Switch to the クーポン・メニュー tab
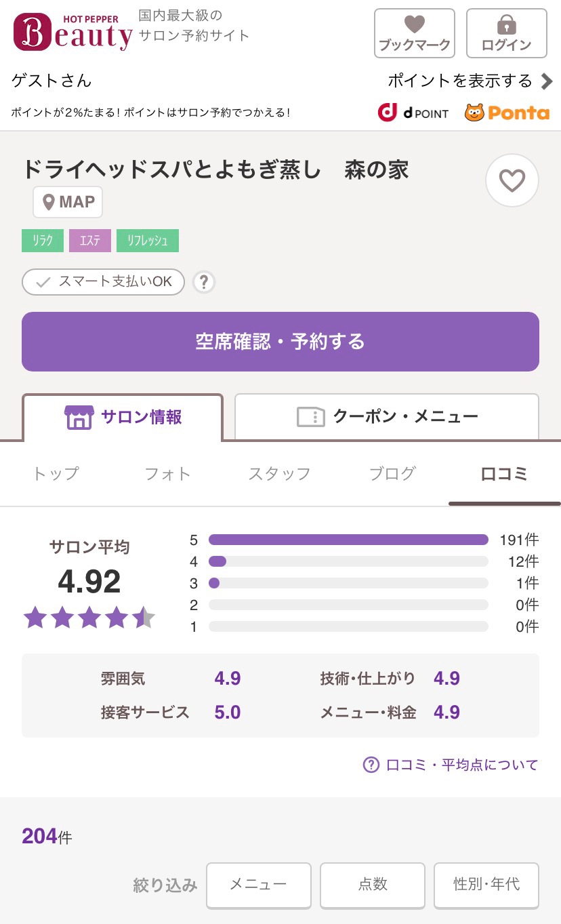 tap(387, 416)
